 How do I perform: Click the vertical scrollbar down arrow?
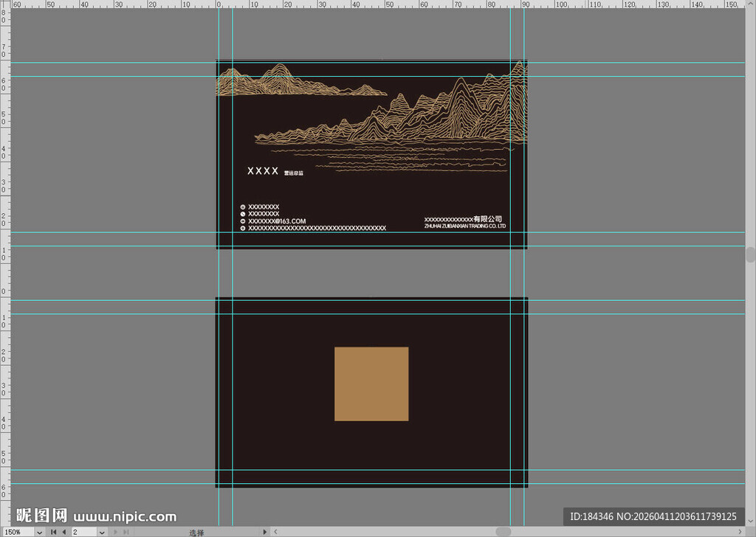pos(751,522)
